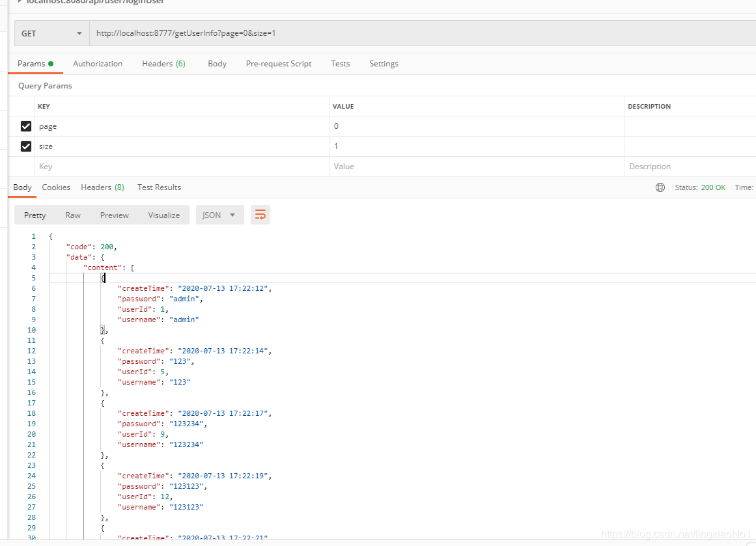This screenshot has height=546, width=756.
Task: Select the Raw view button
Action: (73, 215)
